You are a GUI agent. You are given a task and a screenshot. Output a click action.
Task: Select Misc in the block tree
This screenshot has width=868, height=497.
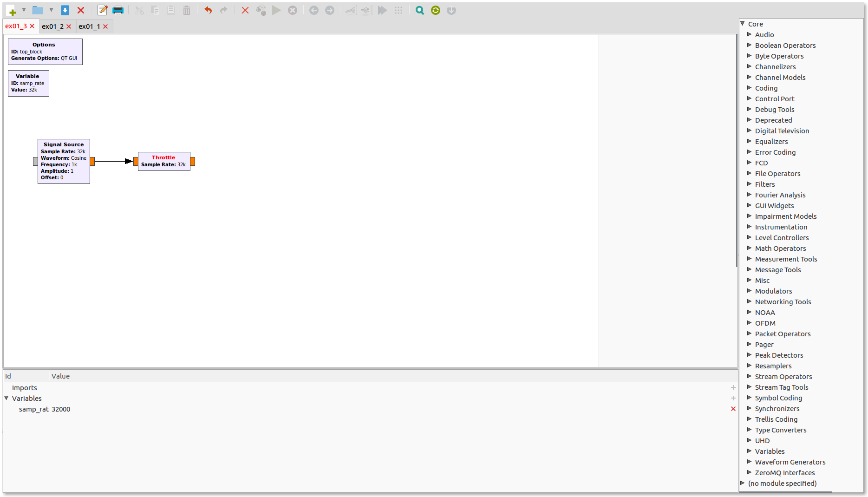coord(762,280)
